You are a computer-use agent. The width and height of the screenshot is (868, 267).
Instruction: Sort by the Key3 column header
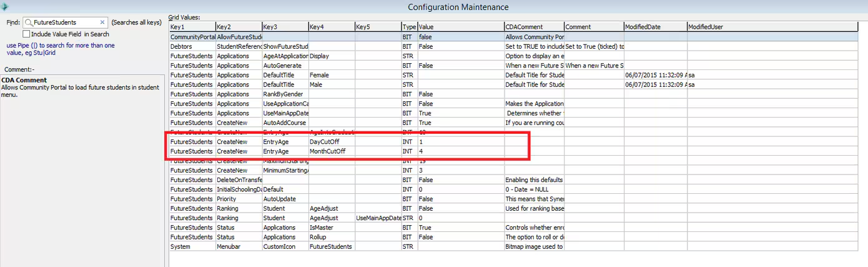(285, 27)
